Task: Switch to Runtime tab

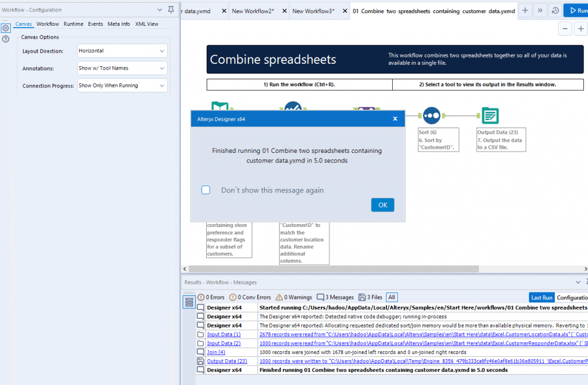Action: tap(73, 24)
